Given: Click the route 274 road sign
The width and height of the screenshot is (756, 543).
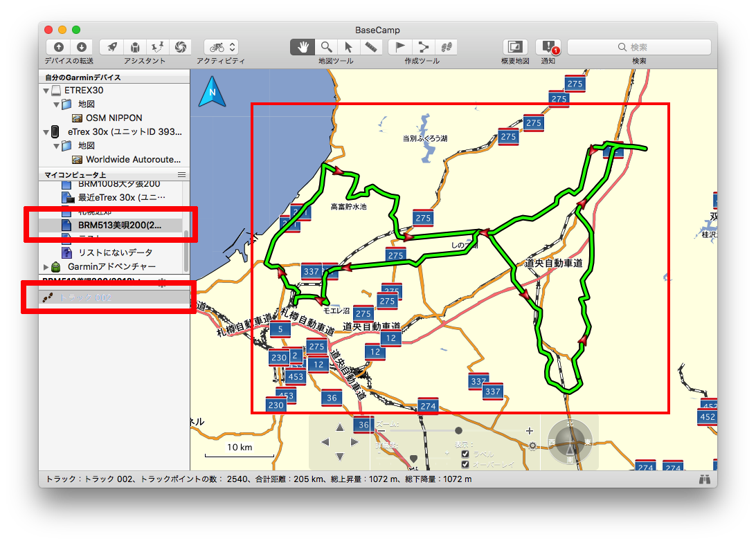Looking at the screenshot, I should tap(428, 405).
